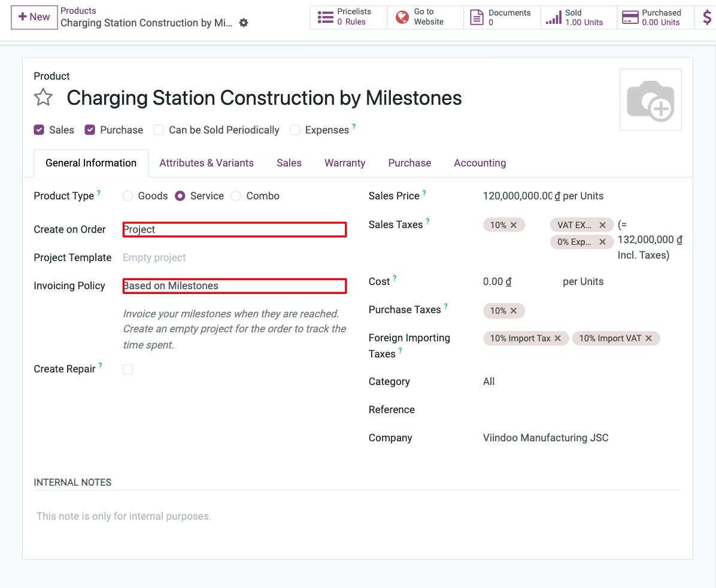The height and width of the screenshot is (588, 716).
Task: Tick the Create Repair checkbox
Action: (128, 369)
